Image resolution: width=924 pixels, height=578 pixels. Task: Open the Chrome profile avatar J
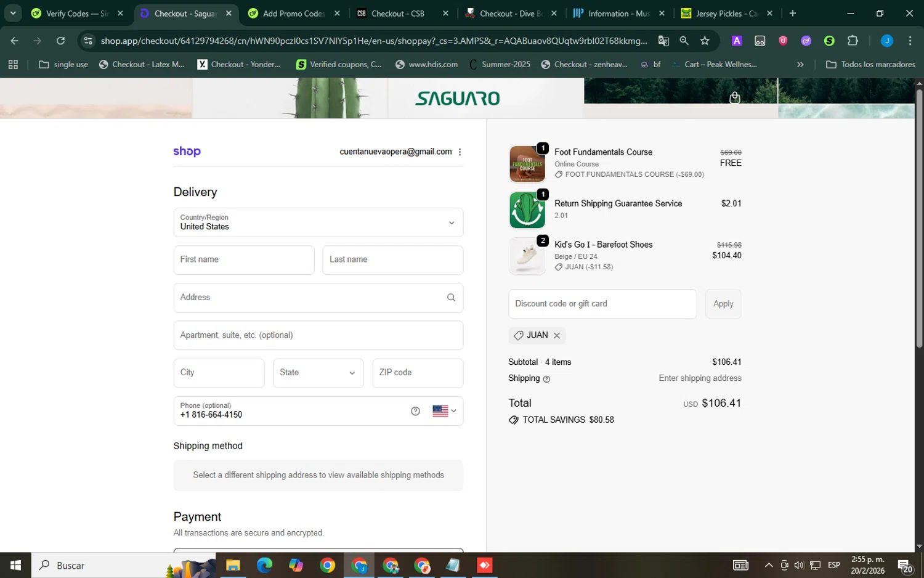pyautogui.click(x=886, y=41)
